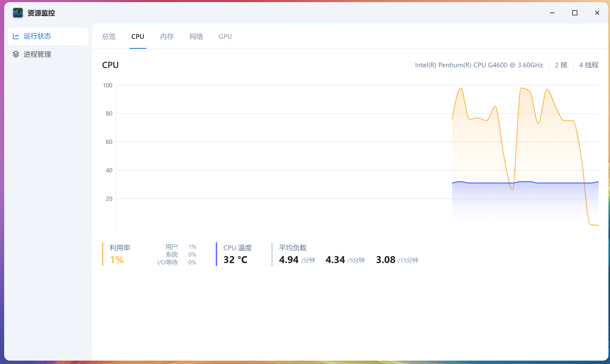610x364 pixels.
Task: Click the 60 y-axis label
Action: [109, 142]
